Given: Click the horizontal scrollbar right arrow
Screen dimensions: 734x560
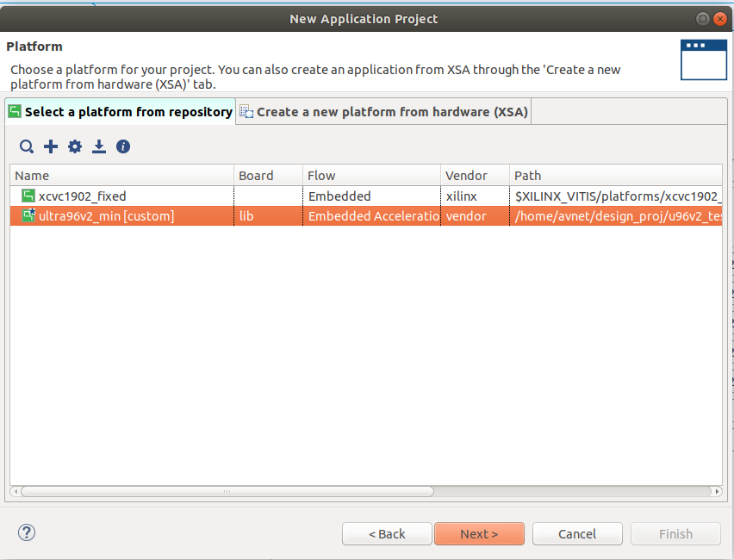Looking at the screenshot, I should pos(717,492).
